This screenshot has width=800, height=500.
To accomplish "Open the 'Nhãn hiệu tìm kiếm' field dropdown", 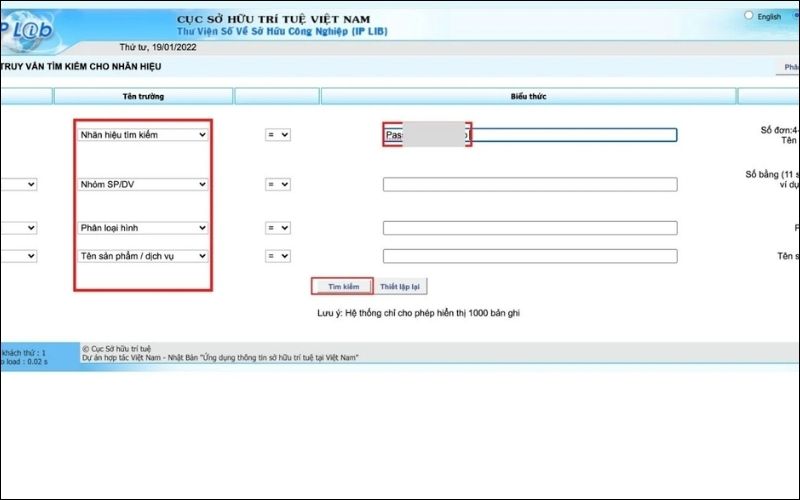I will 143,135.
